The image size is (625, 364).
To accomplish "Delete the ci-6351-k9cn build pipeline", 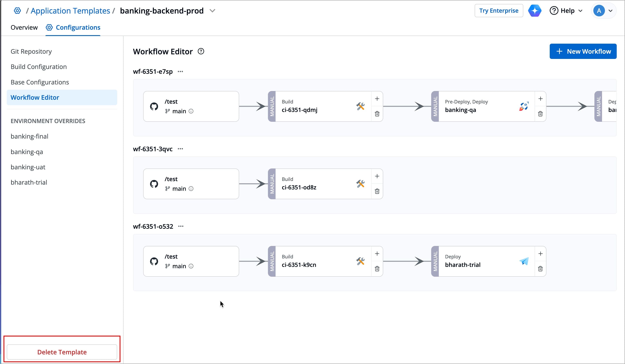I will (x=377, y=269).
